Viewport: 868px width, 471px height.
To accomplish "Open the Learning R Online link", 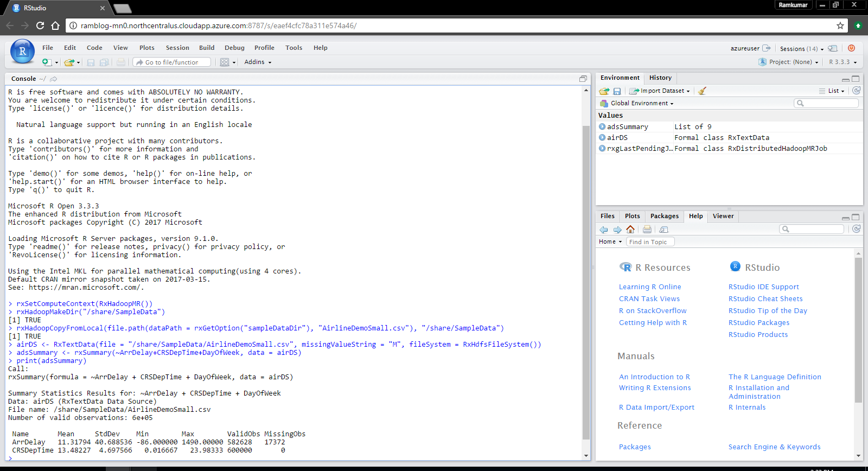I will [650, 287].
